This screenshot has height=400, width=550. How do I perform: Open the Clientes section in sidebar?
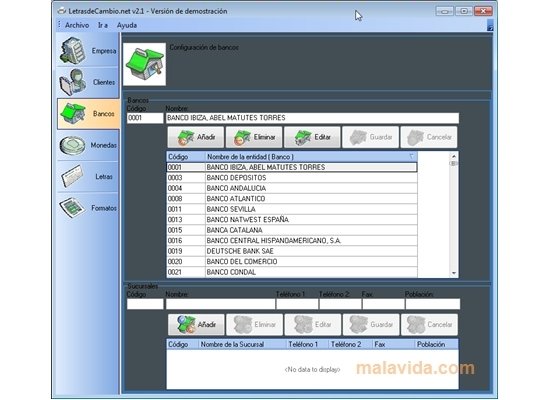point(88,82)
